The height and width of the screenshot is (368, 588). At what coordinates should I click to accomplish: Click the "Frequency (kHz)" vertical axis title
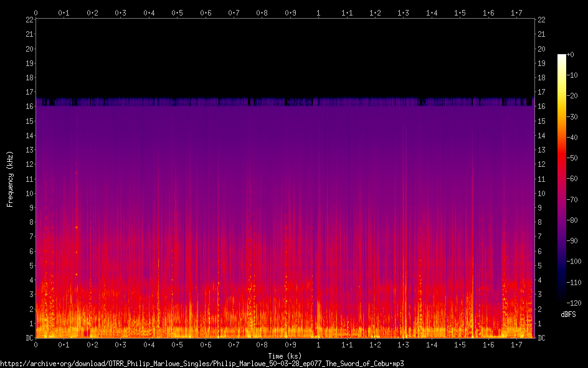click(x=10, y=179)
